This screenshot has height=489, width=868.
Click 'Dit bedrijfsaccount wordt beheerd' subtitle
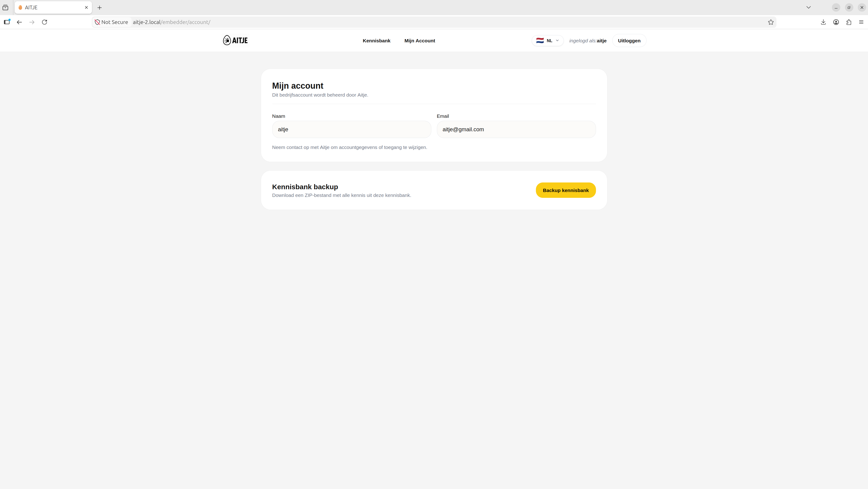coord(320,95)
